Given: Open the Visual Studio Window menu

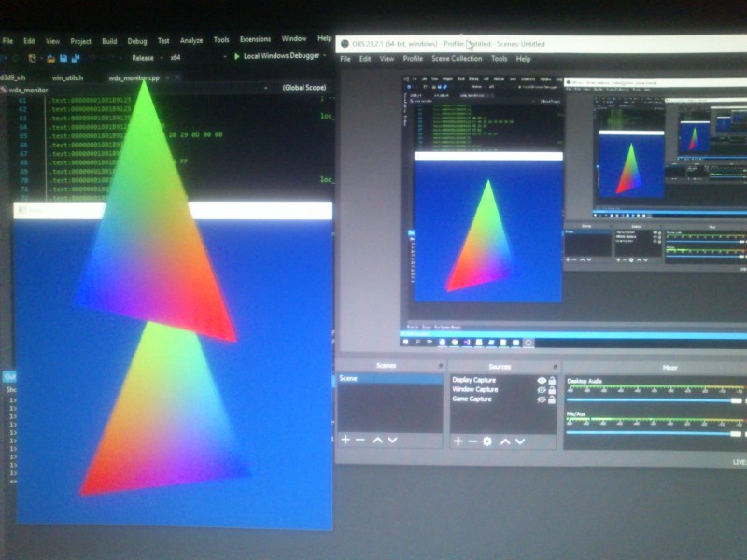Looking at the screenshot, I should (x=294, y=38).
